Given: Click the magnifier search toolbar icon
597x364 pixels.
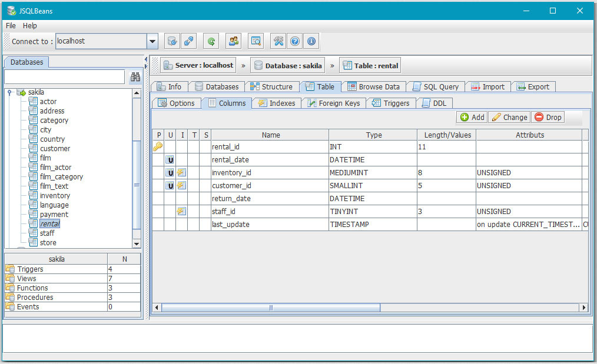Looking at the screenshot, I should [256, 41].
